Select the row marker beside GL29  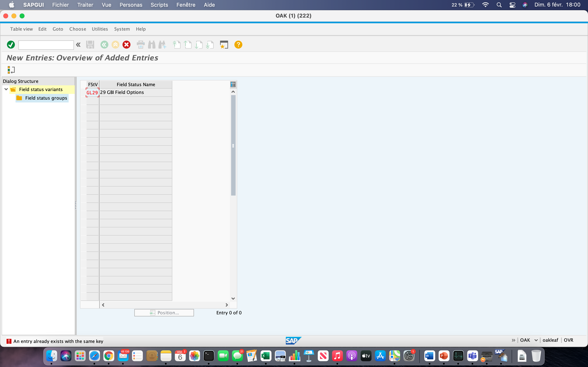pyautogui.click(x=83, y=92)
